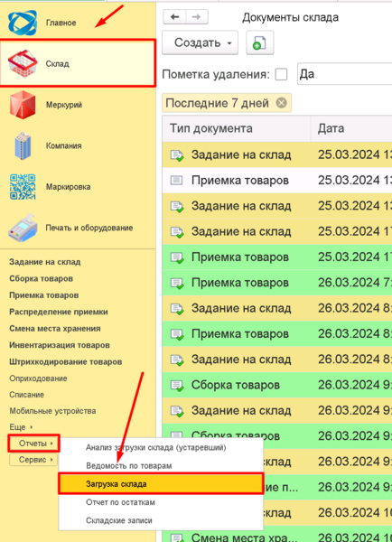Open Списание link
Image resolution: width=392 pixels, height=542 pixels.
click(x=26, y=395)
